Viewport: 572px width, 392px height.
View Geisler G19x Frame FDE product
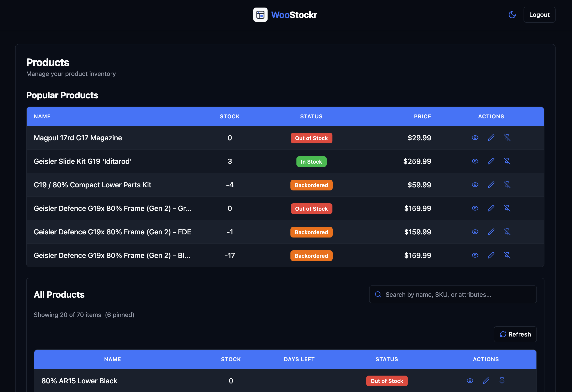pyautogui.click(x=475, y=232)
